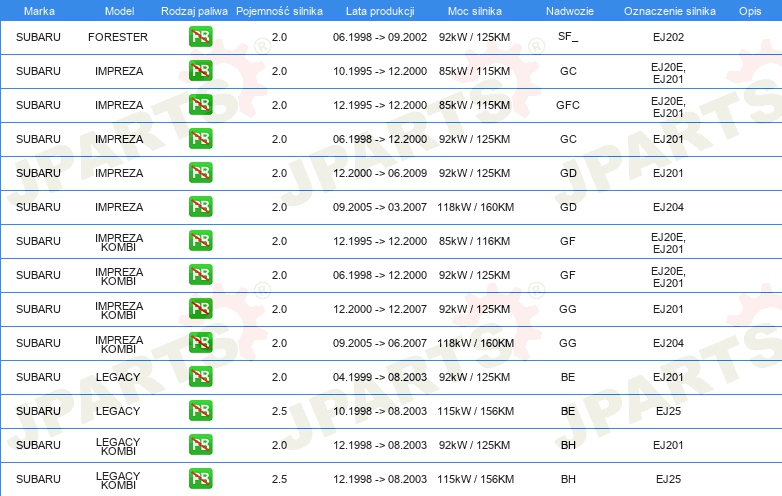Select the date range 04.1999 -> 08.2003
The width and height of the screenshot is (782, 496).
pyautogui.click(x=380, y=377)
